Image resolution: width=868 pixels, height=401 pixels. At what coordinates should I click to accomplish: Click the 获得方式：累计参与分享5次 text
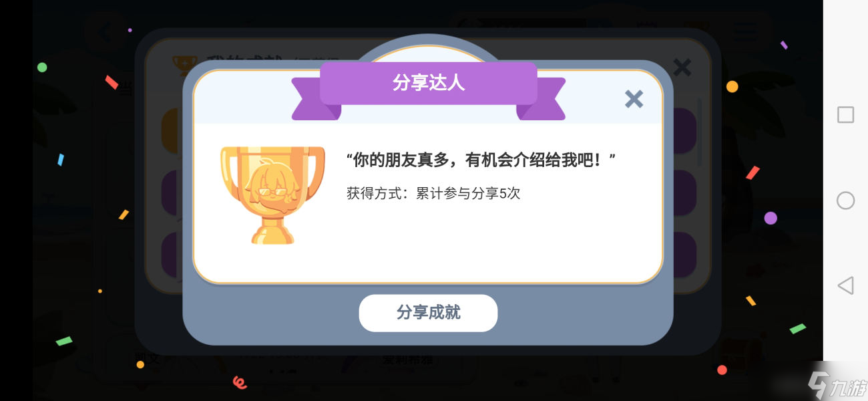433,194
